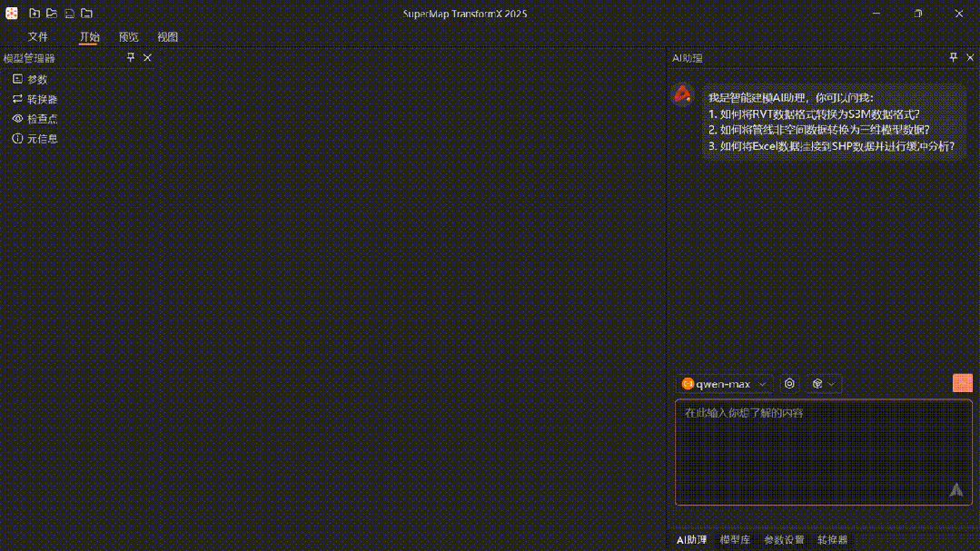Click the orange square button above chat input

click(x=962, y=383)
